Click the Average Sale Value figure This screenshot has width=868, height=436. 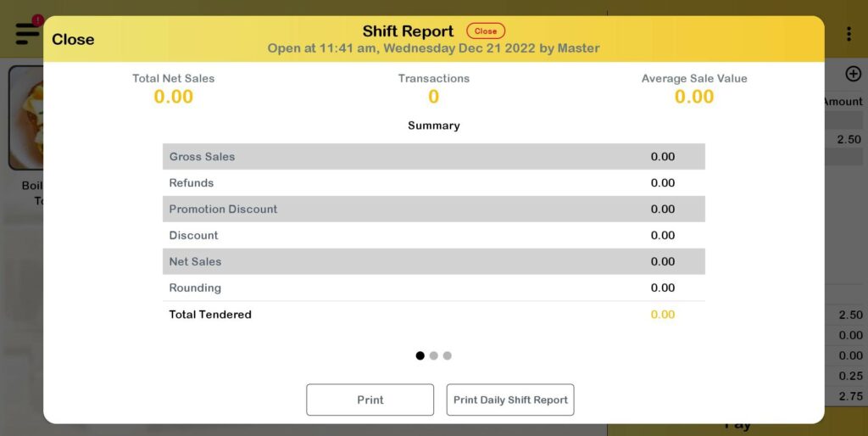(694, 97)
